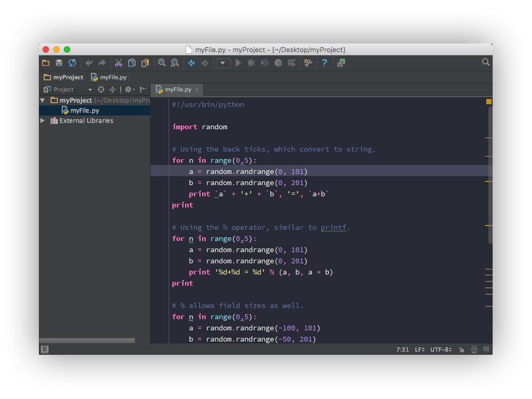The height and width of the screenshot is (399, 532).
Task: Navigate back with the blue left arrow
Action: click(x=192, y=63)
